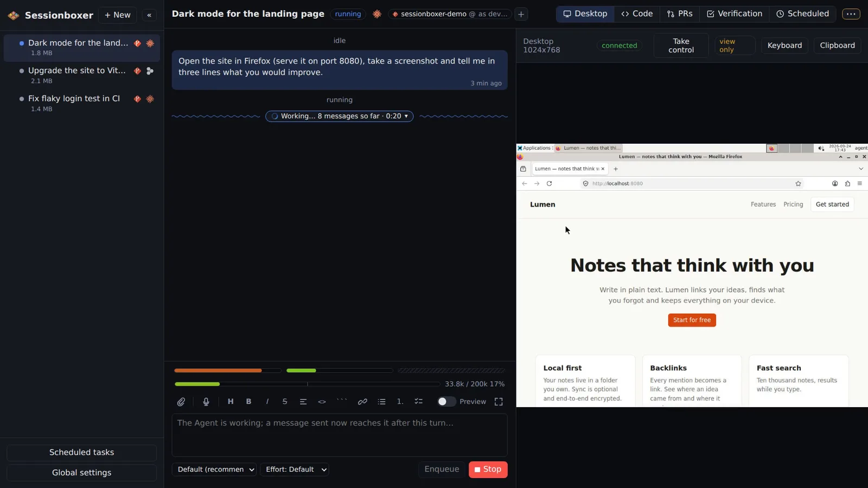The image size is (868, 488).
Task: Stop the running agent
Action: 488,470
